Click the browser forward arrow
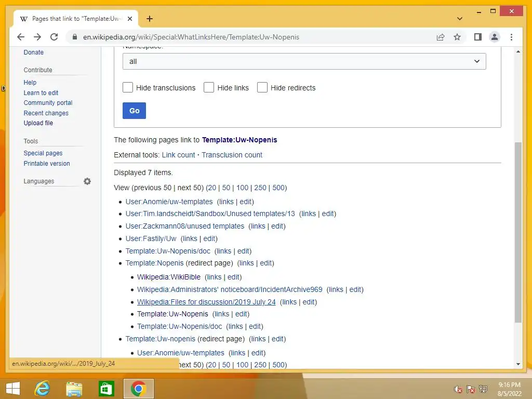 37,37
